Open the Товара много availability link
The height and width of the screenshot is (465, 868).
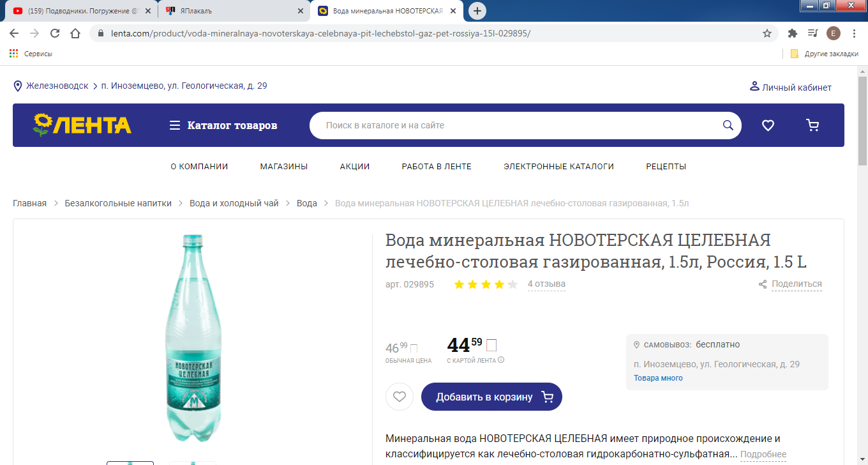[x=658, y=378]
